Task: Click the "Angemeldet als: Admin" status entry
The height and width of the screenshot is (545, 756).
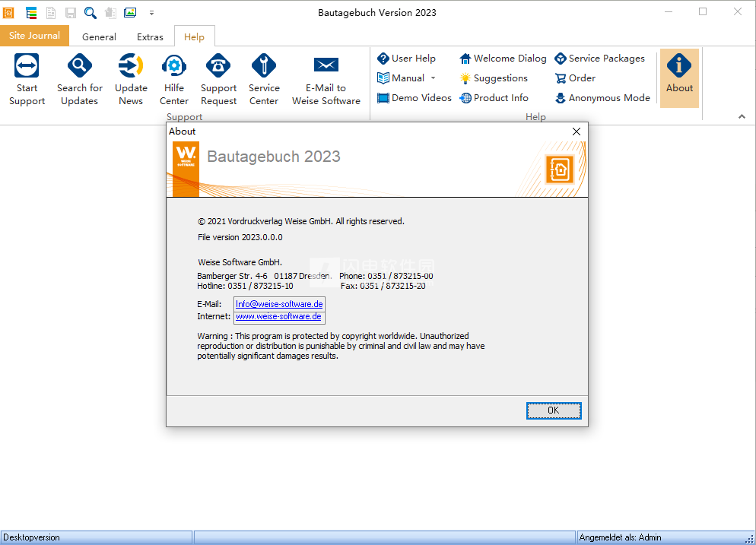Action: (620, 537)
